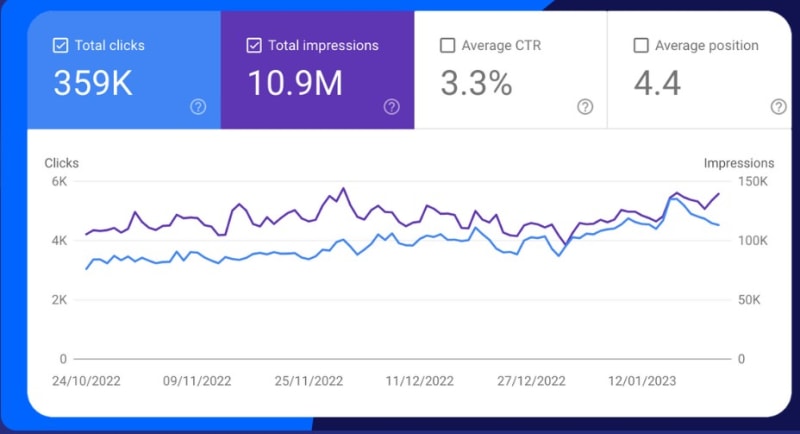800x434 pixels.
Task: Click the question mark on Average CTR card
Action: (x=585, y=107)
